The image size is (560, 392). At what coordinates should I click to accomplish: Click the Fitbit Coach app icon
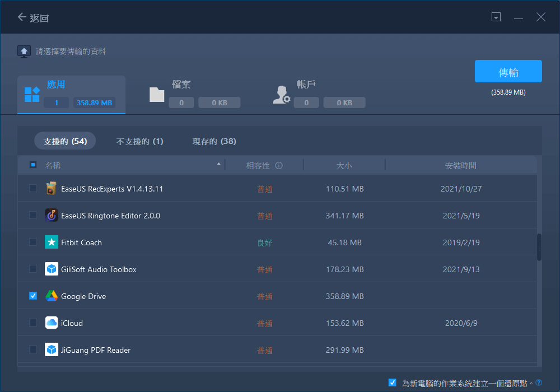[51, 242]
